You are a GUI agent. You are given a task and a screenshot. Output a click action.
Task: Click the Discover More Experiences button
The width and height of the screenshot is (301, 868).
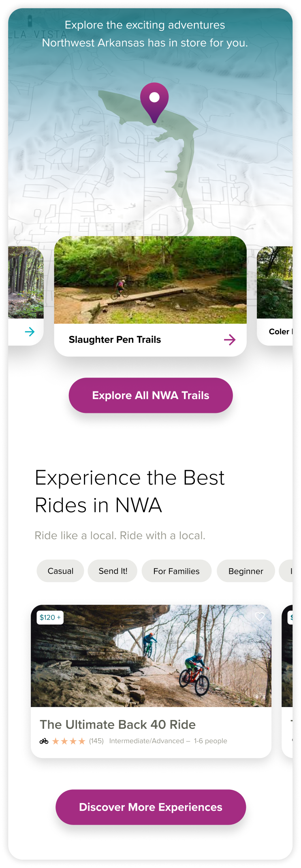(151, 807)
